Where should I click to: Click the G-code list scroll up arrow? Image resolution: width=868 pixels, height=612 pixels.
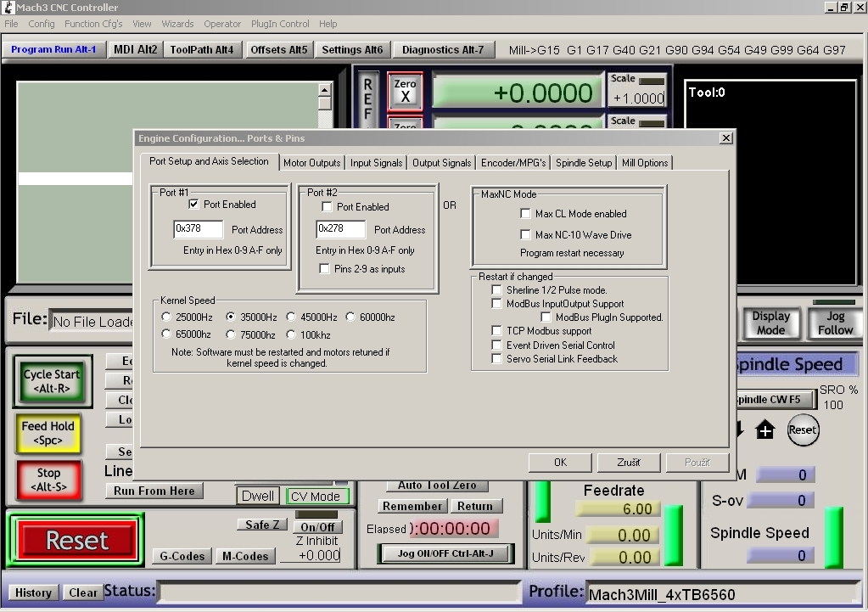coord(325,90)
